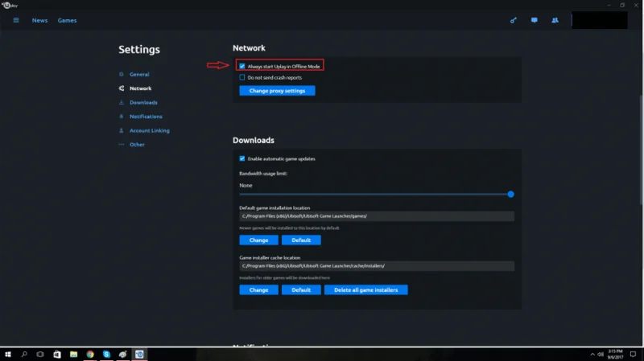Click the Network share icon in sidebar
This screenshot has height=361, width=644.
point(122,88)
